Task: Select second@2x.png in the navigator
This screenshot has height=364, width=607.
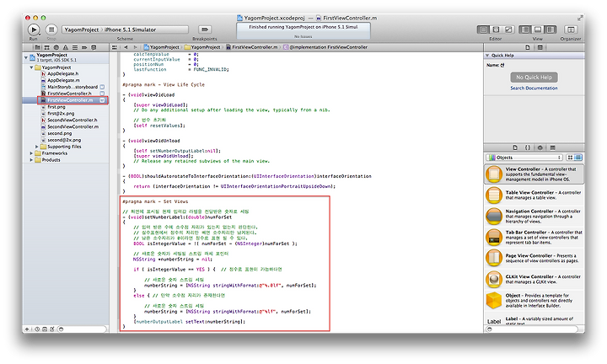Action: pyautogui.click(x=64, y=140)
